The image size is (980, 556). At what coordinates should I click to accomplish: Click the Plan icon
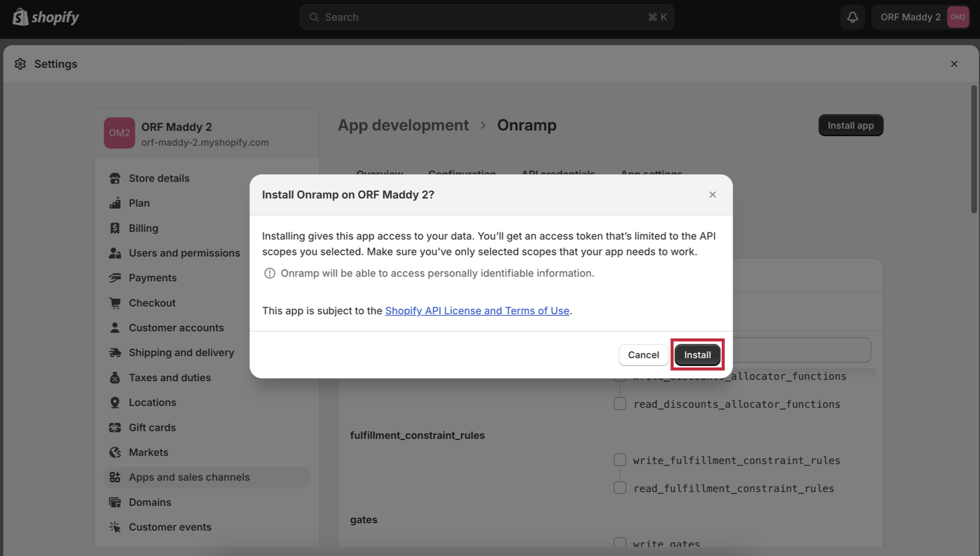tap(115, 203)
